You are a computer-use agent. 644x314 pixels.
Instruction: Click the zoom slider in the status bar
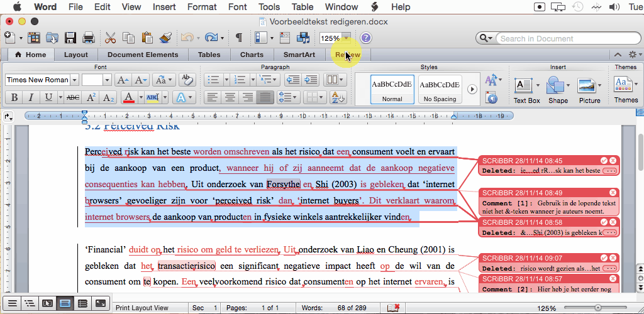click(x=599, y=308)
